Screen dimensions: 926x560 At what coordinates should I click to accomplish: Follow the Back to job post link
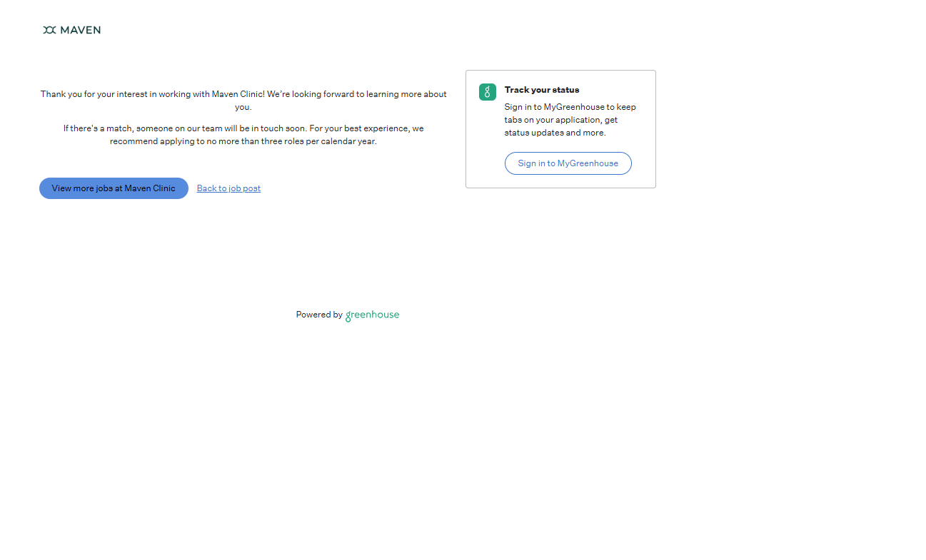click(228, 188)
